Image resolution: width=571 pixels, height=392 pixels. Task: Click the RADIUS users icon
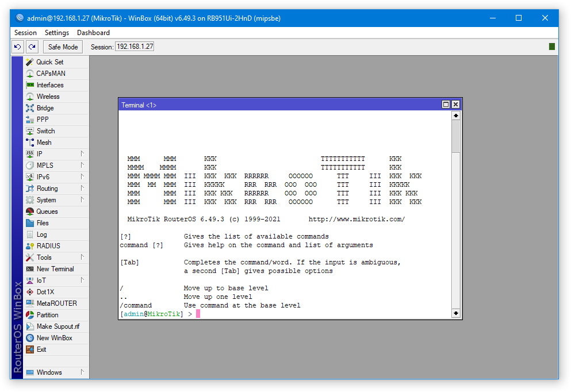coord(30,246)
